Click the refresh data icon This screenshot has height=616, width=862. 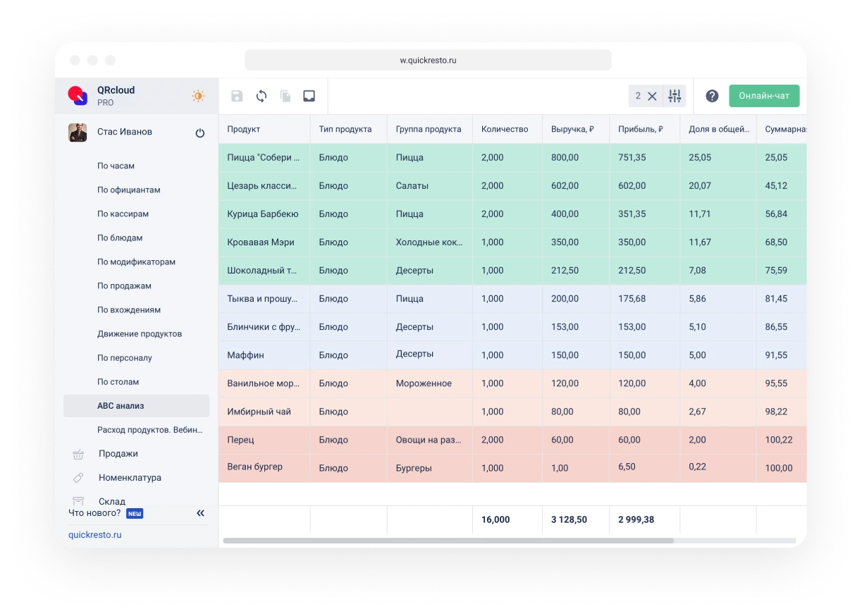261,97
